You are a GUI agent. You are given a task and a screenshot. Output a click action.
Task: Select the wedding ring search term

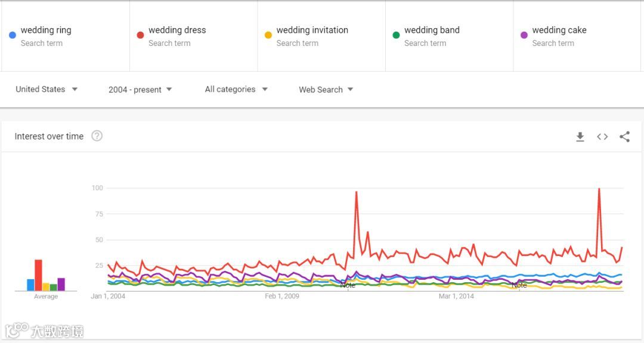[x=46, y=30]
